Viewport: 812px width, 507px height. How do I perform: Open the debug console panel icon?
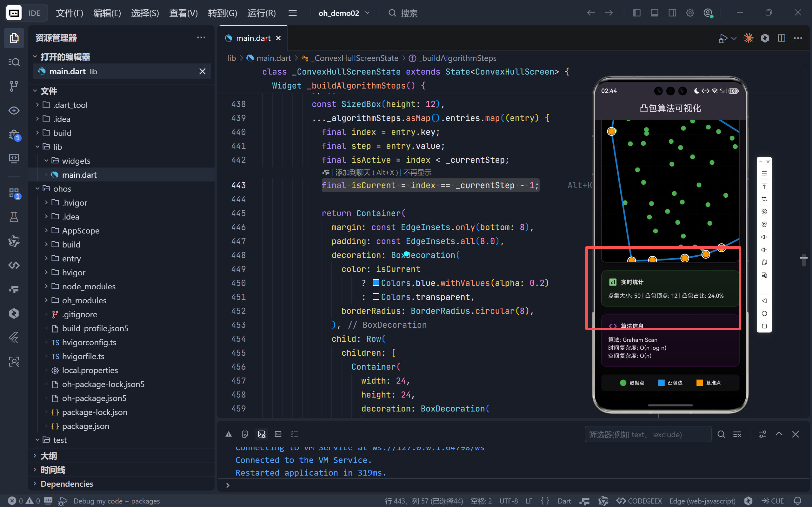262,434
